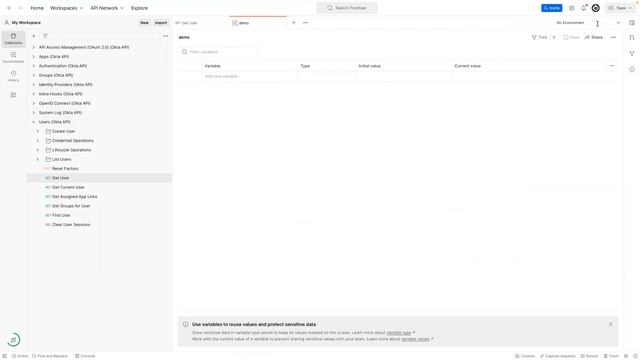
Task: Open a new tab with the plus icon
Action: pyautogui.click(x=293, y=23)
